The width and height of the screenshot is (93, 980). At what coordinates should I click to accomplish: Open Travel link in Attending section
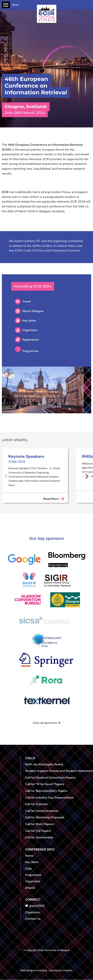tap(26, 301)
